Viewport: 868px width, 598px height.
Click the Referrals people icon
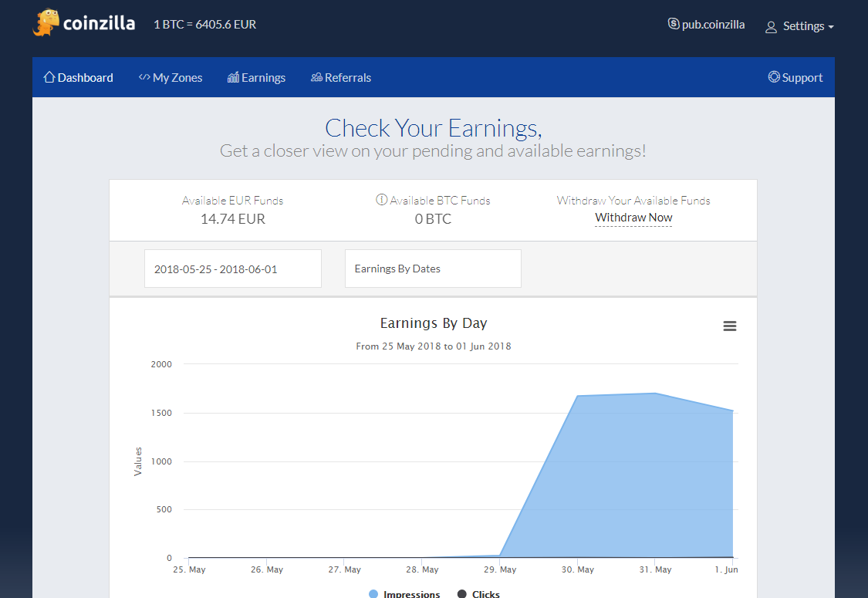click(316, 77)
